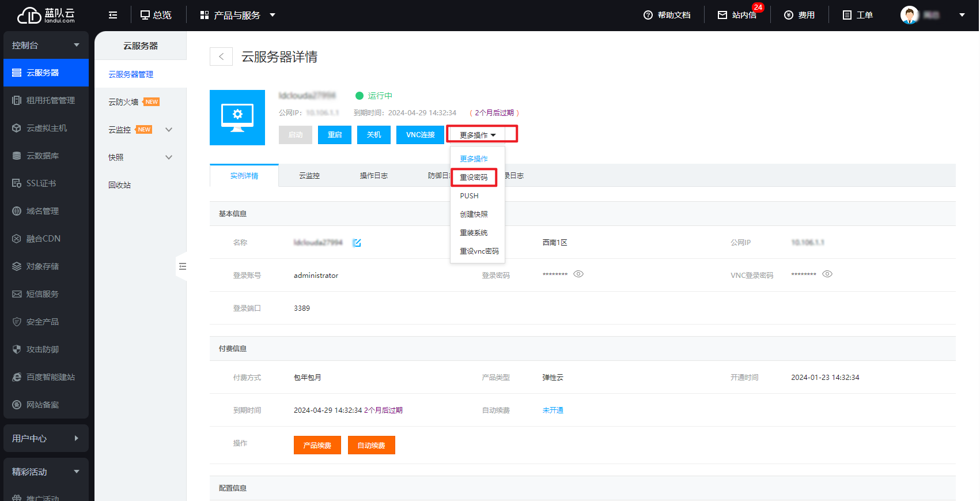Click 未开通 auto-renewal status link
Screen dimensions: 980x501
click(553, 410)
